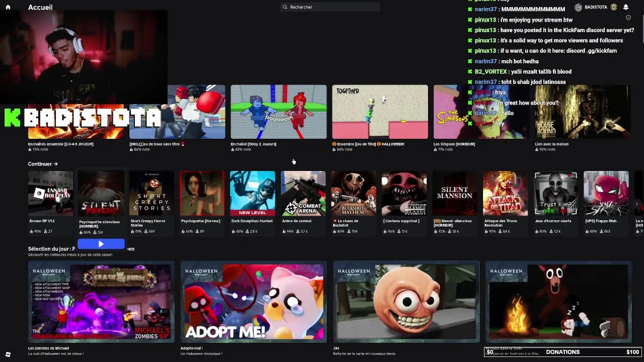Viewport: 644px width, 362px height.
Task: Open the notifications bell
Action: click(x=626, y=7)
